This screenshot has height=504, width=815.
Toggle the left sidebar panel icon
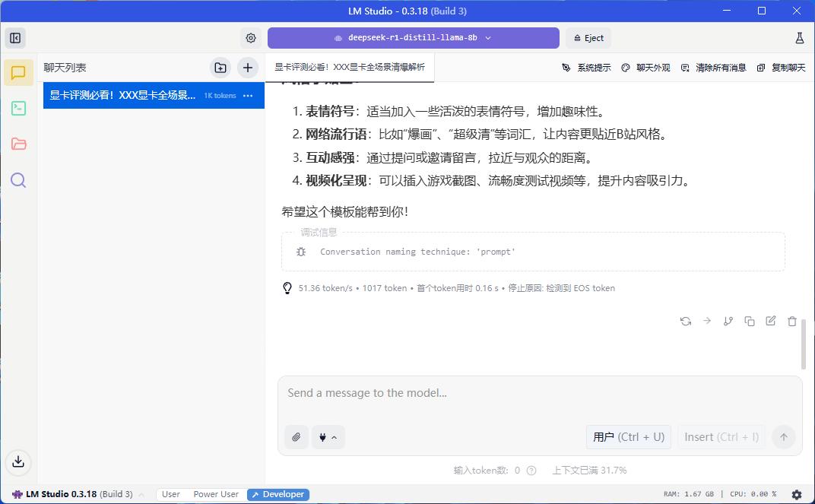(15, 38)
